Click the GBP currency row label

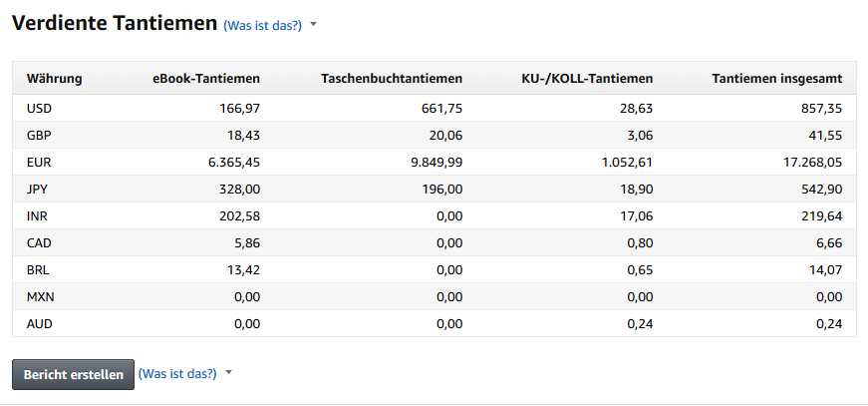coord(40,134)
